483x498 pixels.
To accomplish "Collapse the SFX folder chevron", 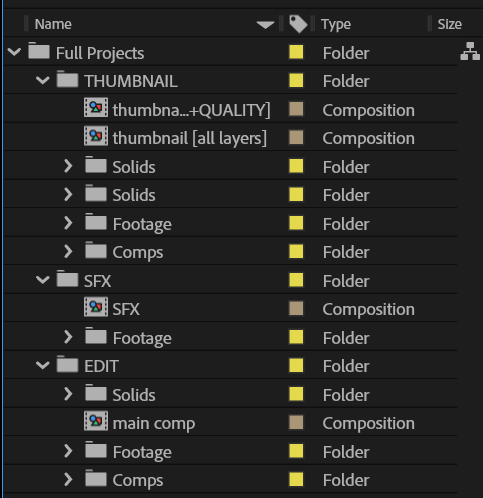I will (43, 280).
